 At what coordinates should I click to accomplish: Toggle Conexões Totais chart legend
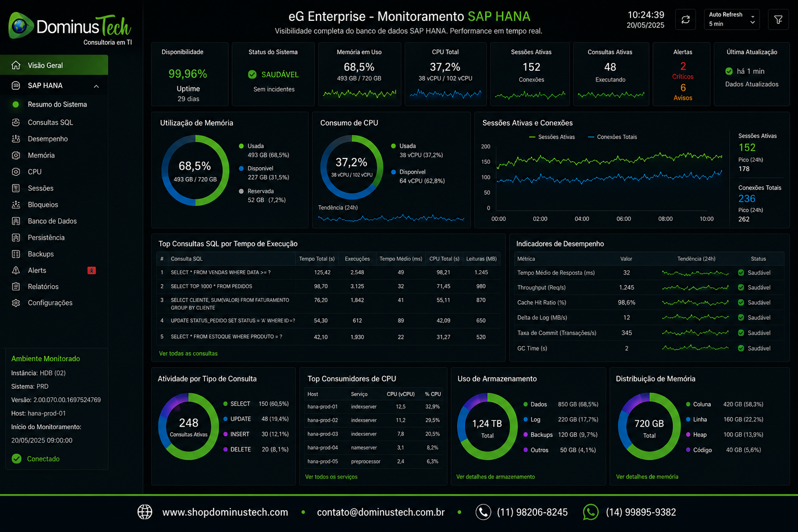(x=612, y=137)
